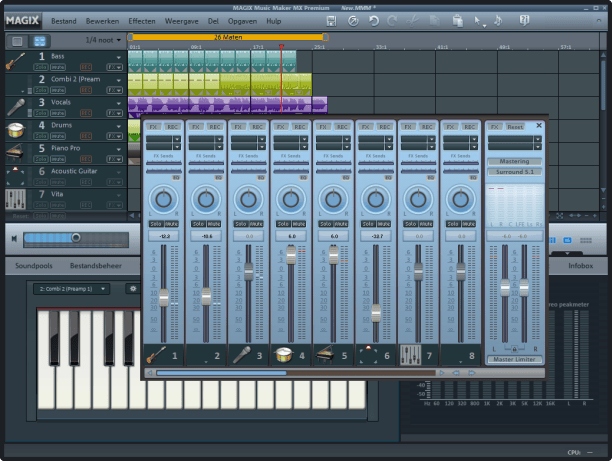
Task: Click the Master Limiter button
Action: 514,359
